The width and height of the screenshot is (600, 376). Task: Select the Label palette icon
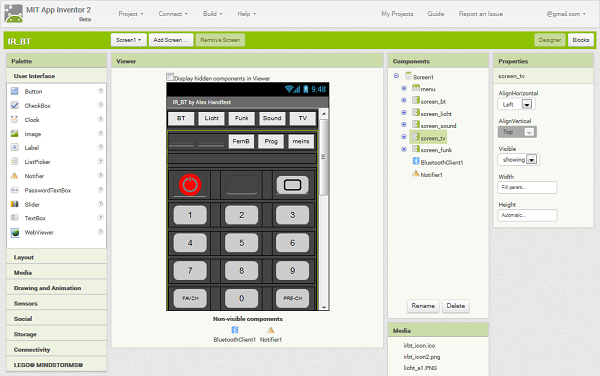(15, 147)
